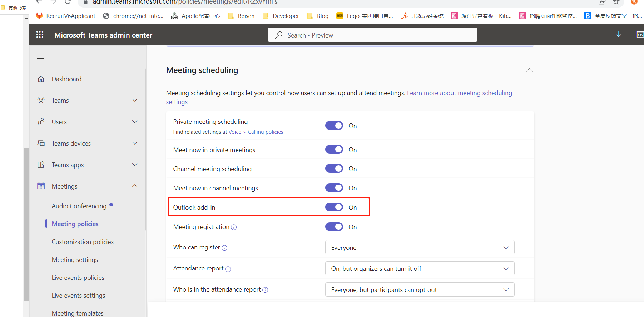The width and height of the screenshot is (644, 317).
Task: Open the 全局反馈文案 bookmark
Action: click(613, 16)
